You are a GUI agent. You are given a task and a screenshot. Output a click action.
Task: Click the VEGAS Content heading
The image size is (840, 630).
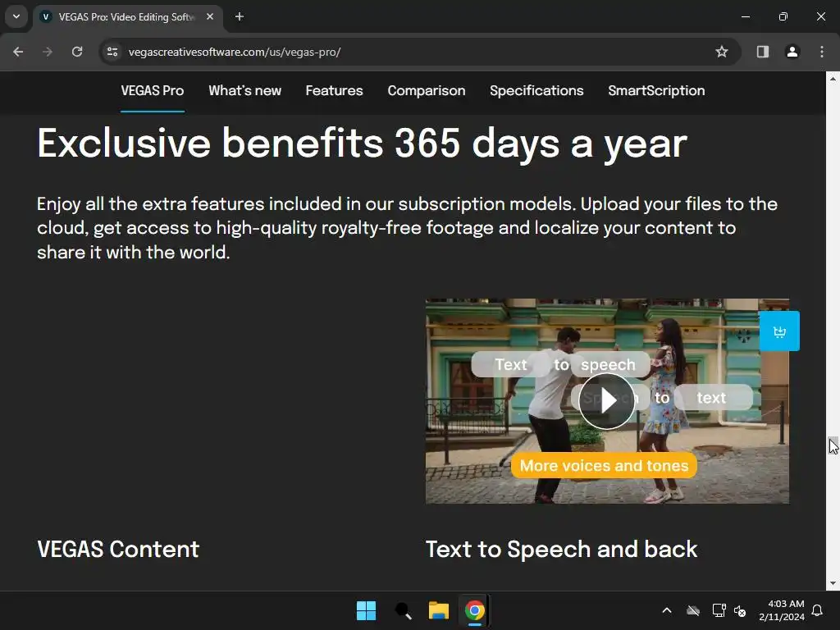(x=118, y=549)
